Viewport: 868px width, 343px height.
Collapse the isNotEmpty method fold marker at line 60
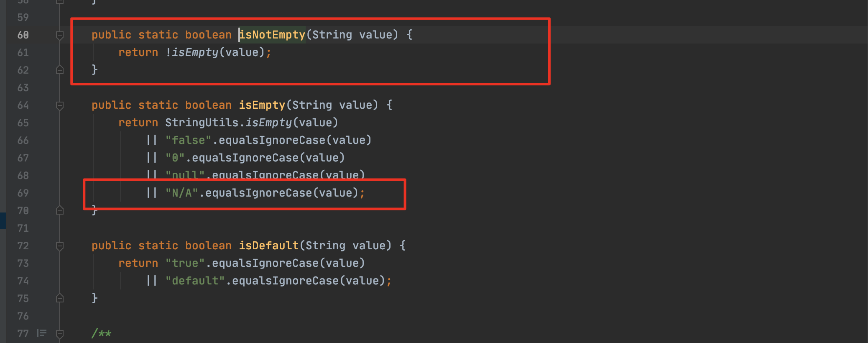click(60, 36)
